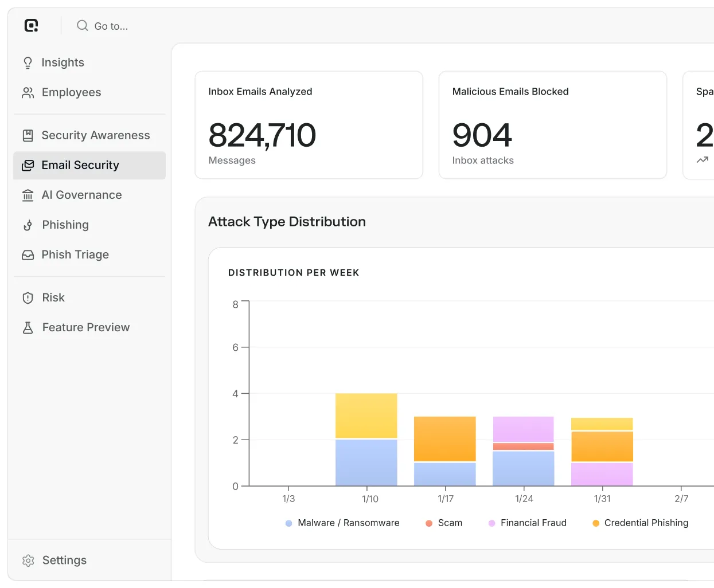Click the app logo in top bar
This screenshot has height=588, width=714.
[31, 25]
